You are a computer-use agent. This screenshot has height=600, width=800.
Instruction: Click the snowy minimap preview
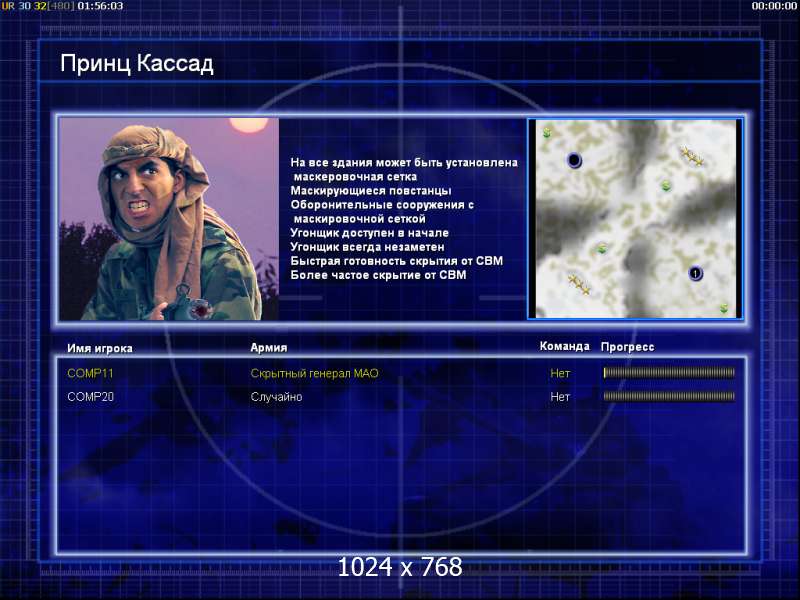(635, 219)
